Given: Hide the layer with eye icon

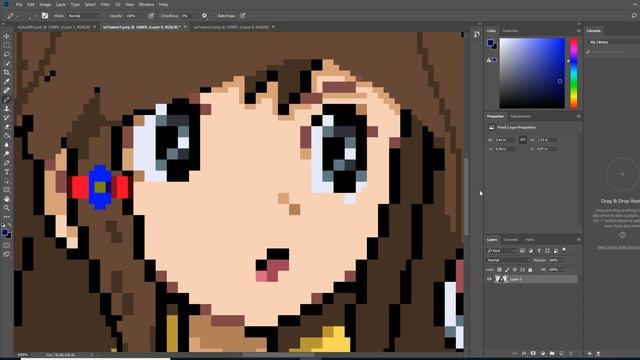Looking at the screenshot, I should tap(489, 279).
